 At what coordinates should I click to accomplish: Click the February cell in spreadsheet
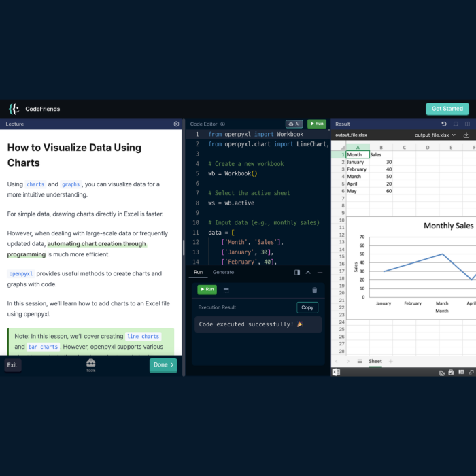358,169
